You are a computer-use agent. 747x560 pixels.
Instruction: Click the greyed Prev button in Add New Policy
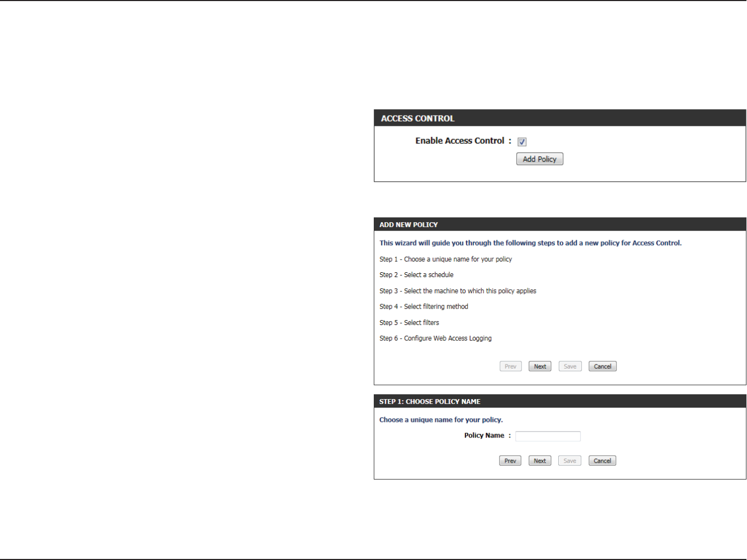tap(510, 366)
